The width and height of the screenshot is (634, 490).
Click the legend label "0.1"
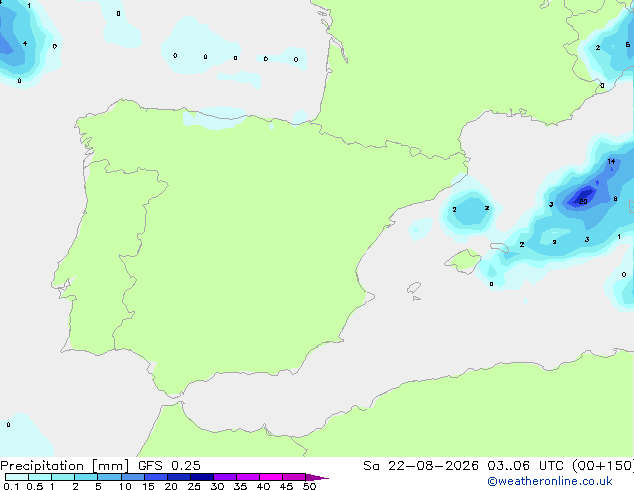pyautogui.click(x=11, y=486)
